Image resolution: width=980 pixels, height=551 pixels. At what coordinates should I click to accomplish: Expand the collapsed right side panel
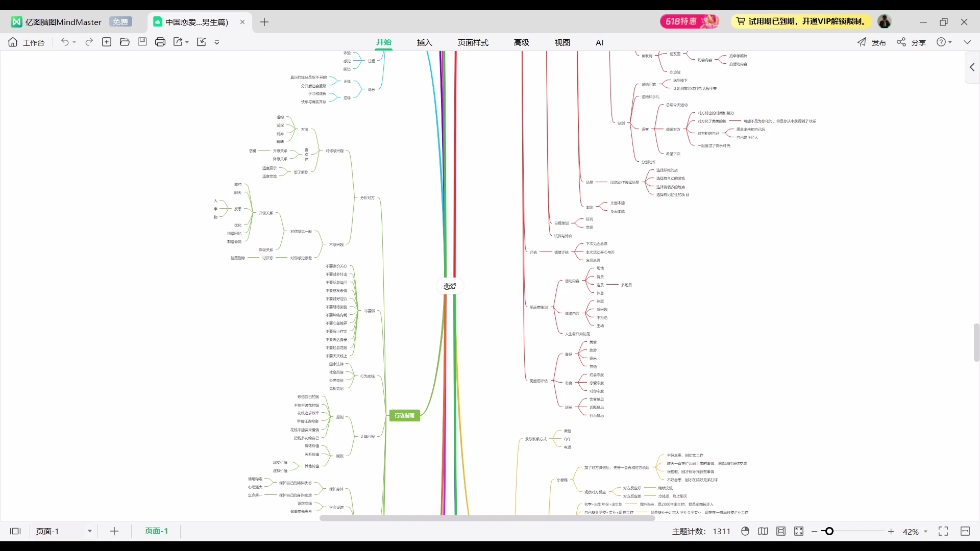click(972, 67)
